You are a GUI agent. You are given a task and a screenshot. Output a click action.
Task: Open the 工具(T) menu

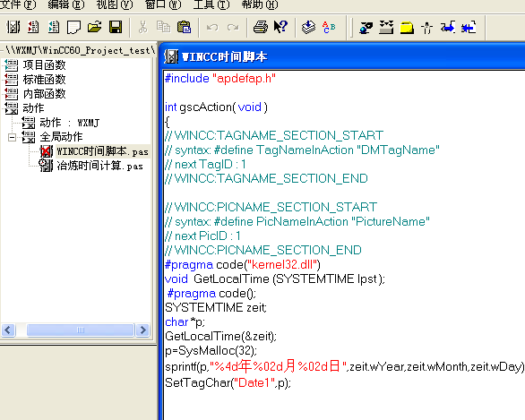[x=211, y=4]
